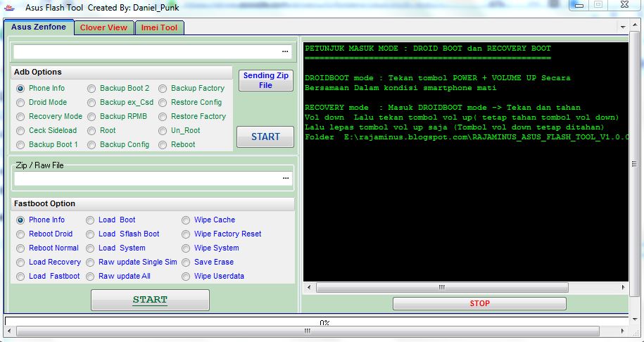Click console scrollbar left arrow
644x342 pixels.
click(x=309, y=287)
